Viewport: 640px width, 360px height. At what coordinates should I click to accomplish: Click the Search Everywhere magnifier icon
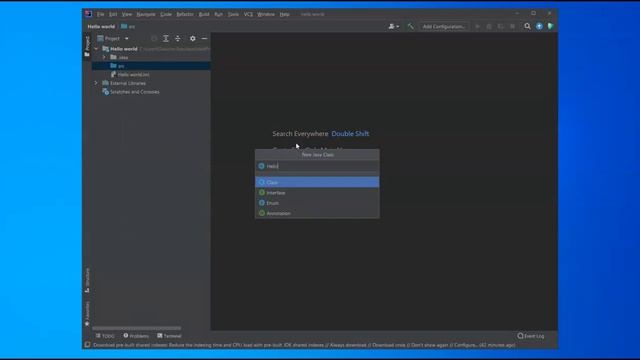[527, 27]
